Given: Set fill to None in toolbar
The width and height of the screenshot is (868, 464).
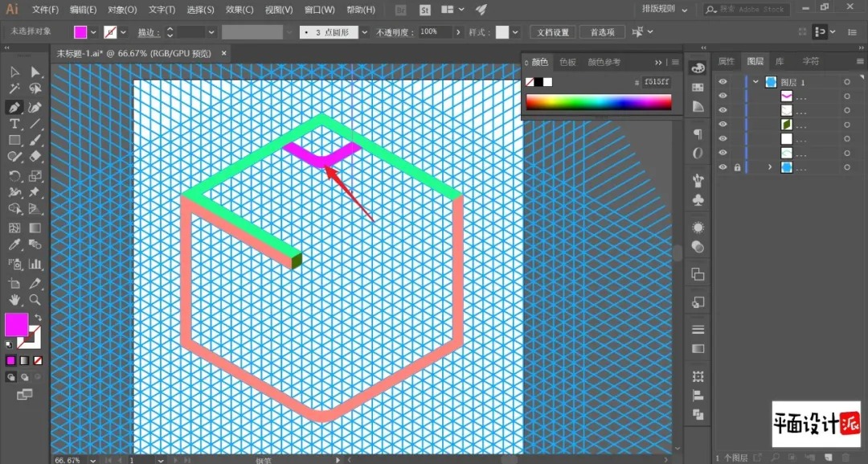Looking at the screenshot, I should point(38,360).
